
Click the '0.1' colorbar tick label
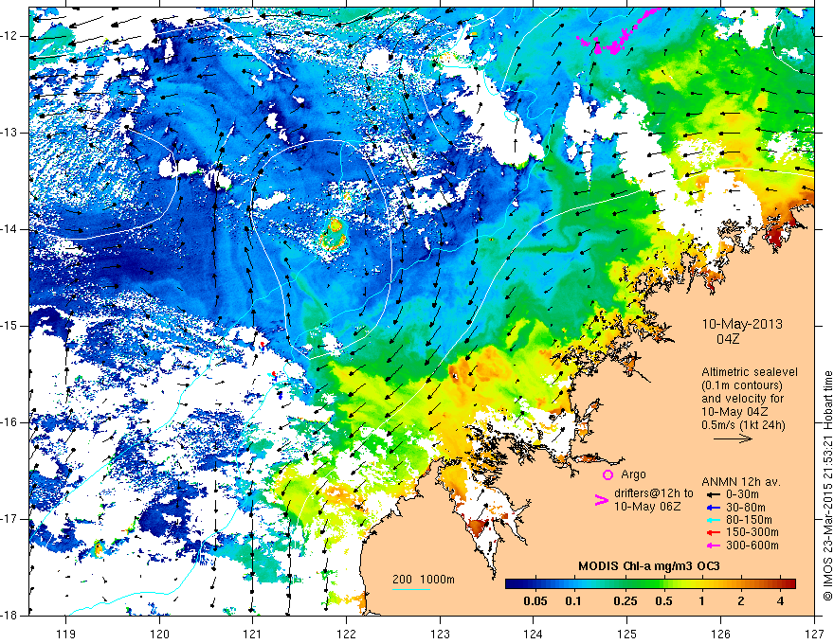pyautogui.click(x=572, y=601)
